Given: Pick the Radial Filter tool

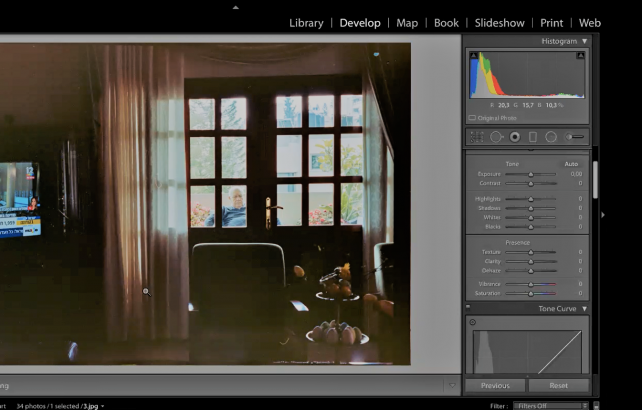Looking at the screenshot, I should tap(551, 136).
